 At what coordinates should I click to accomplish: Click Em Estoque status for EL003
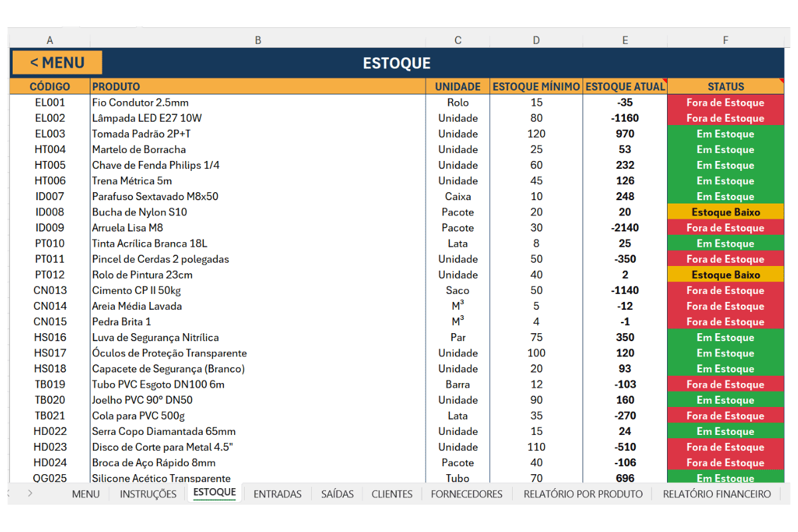point(726,134)
